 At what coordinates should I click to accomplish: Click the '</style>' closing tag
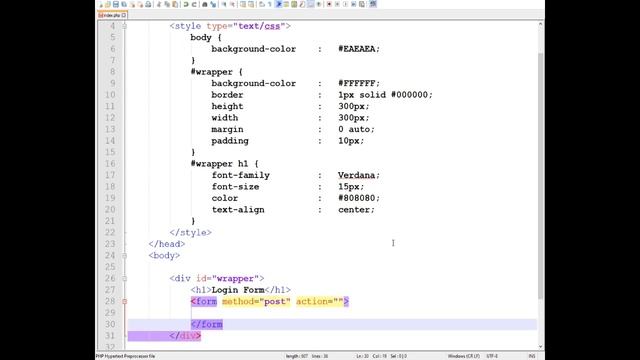tap(191, 233)
